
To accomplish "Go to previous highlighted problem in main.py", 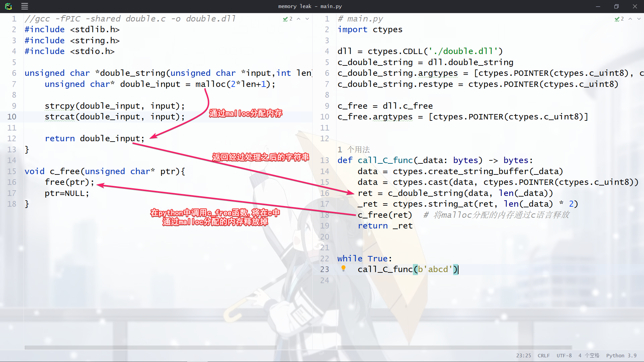I will 630,19.
